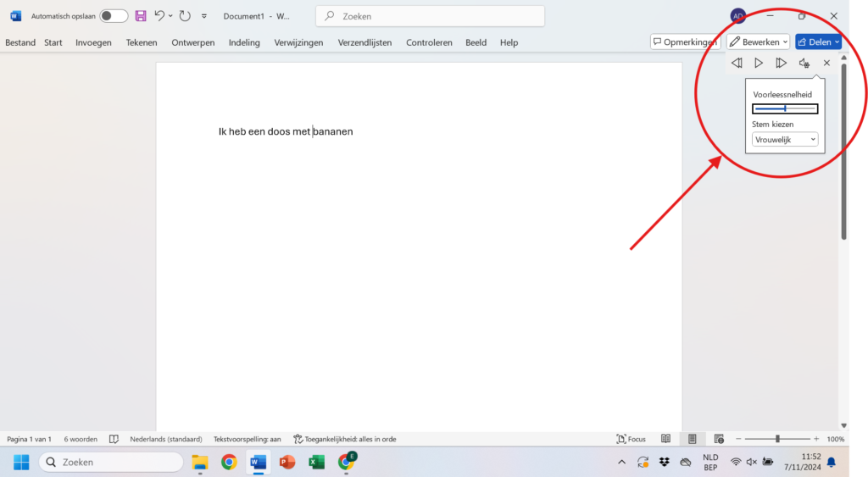This screenshot has width=868, height=477.
Task: Open the Invoegen ribbon tab
Action: tap(93, 42)
